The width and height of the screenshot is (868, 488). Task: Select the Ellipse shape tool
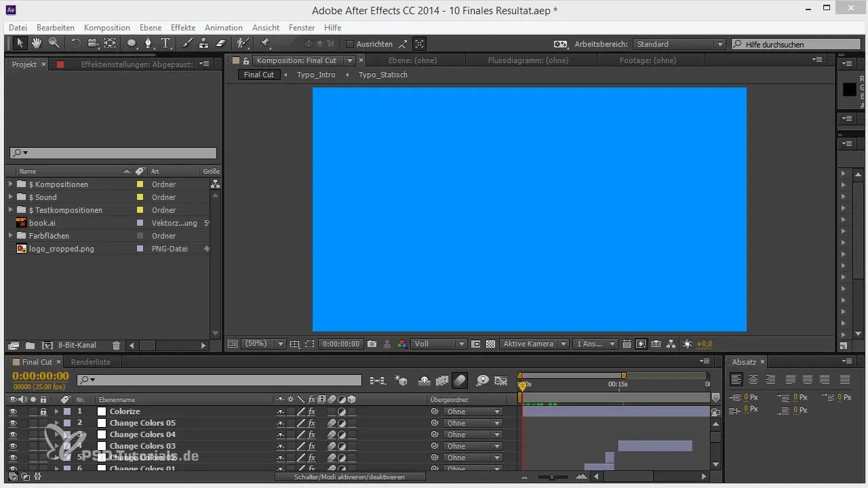point(132,43)
